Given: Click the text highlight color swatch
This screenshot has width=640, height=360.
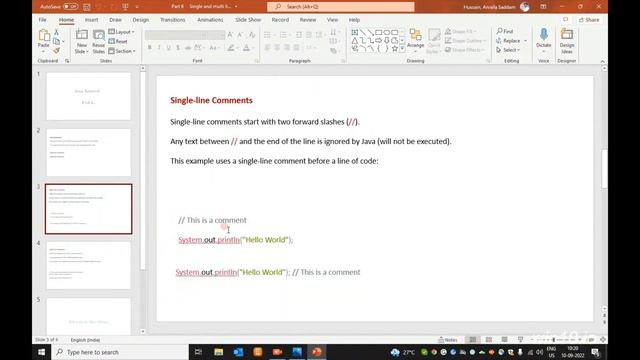Looking at the screenshot, I should click(231, 48).
